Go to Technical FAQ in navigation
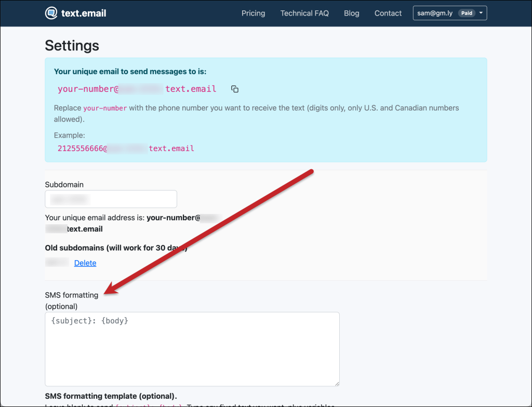Screen dimensions: 532x407 (304, 13)
